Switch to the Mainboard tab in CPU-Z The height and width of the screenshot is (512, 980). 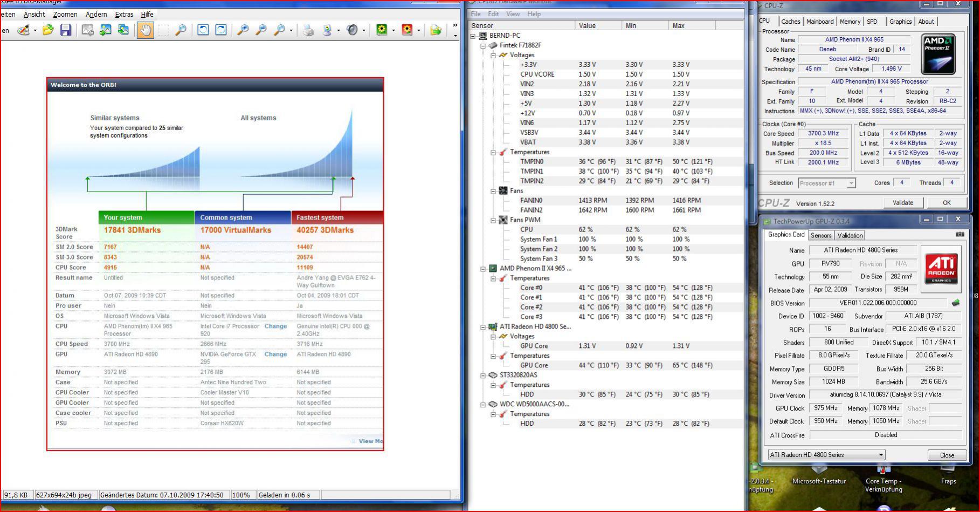click(820, 22)
